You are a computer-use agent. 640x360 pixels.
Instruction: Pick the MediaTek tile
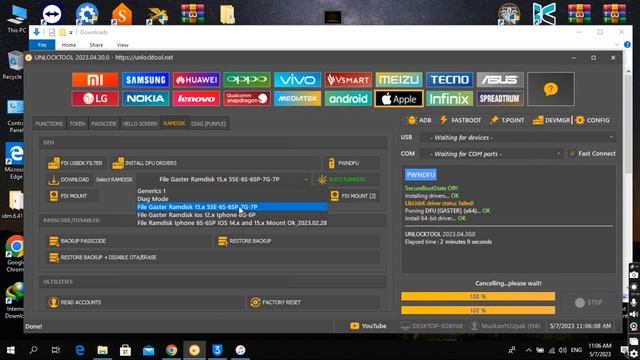click(x=298, y=98)
